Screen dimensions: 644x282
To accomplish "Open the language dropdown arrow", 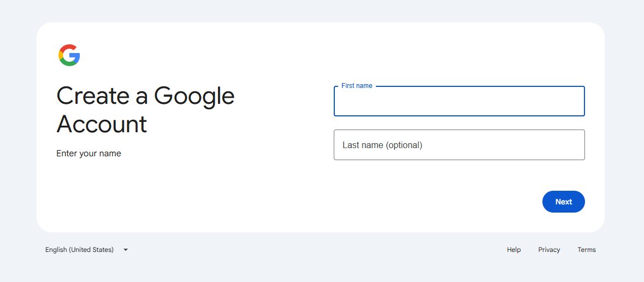I will 126,250.
